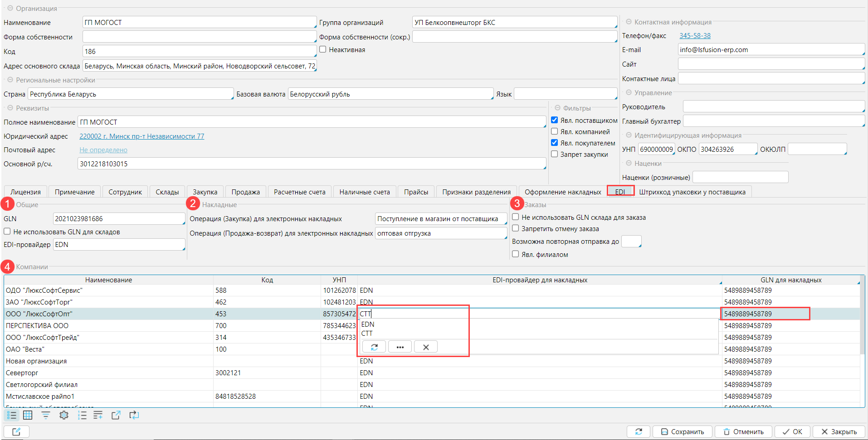Open table settings gear icon

pos(64,415)
